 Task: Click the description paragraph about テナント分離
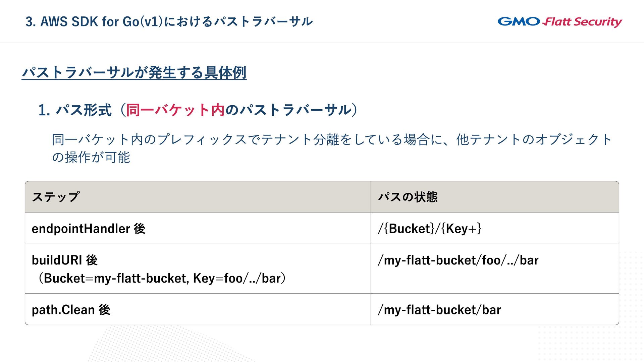[331, 139]
